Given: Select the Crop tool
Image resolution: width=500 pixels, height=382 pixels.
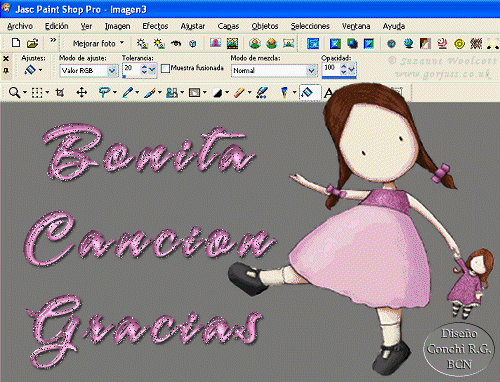Looking at the screenshot, I should point(60,92).
